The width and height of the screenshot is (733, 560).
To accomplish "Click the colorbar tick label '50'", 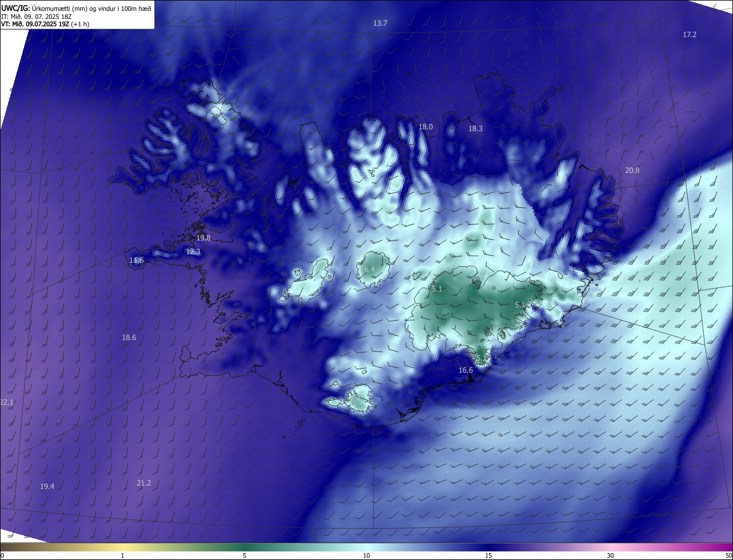I will 728,556.
